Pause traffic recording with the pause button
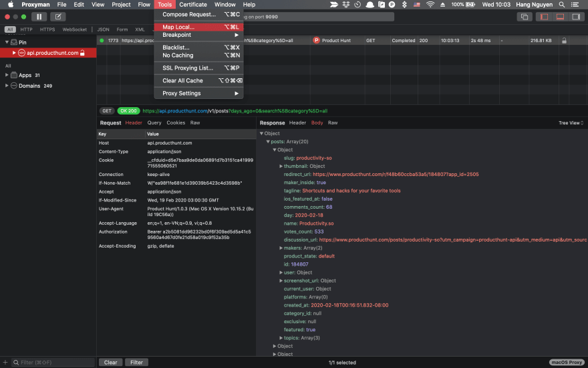 coord(39,17)
